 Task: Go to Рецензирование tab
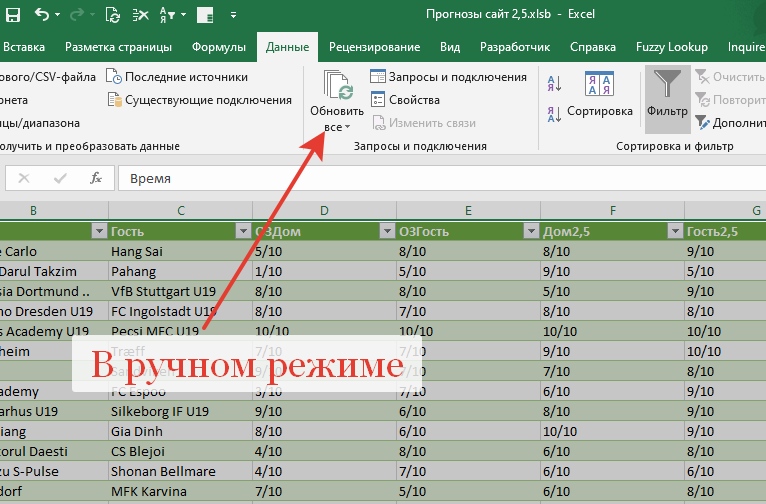point(374,47)
